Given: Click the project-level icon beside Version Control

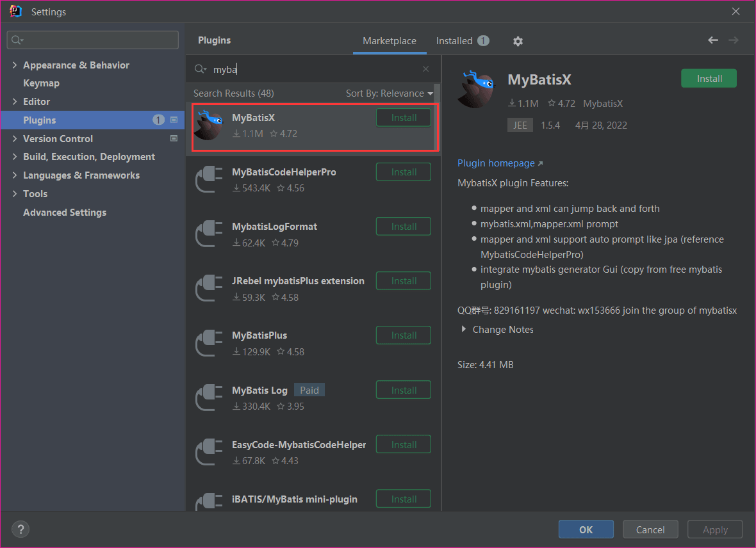Looking at the screenshot, I should click(174, 138).
